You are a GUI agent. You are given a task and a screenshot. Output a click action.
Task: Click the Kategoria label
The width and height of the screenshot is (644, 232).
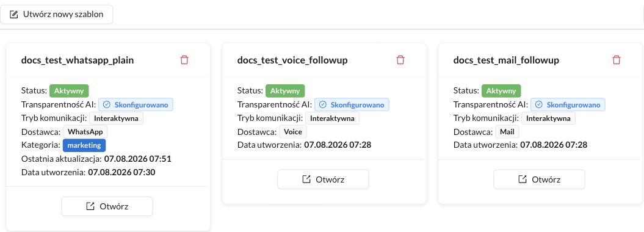41,145
